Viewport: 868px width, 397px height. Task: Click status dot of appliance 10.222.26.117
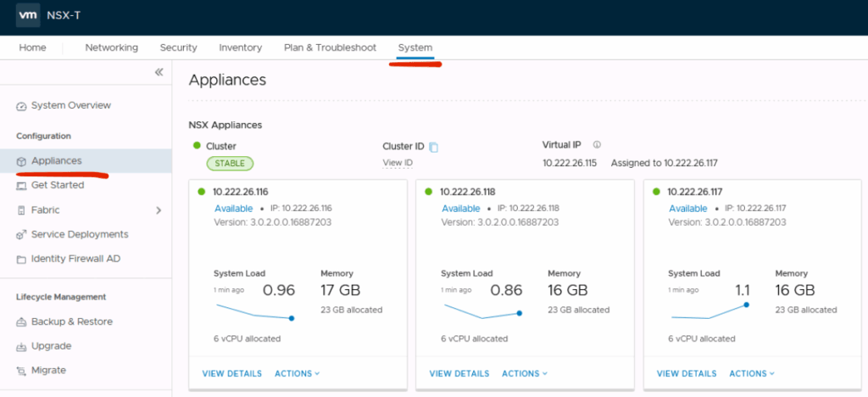(x=656, y=192)
